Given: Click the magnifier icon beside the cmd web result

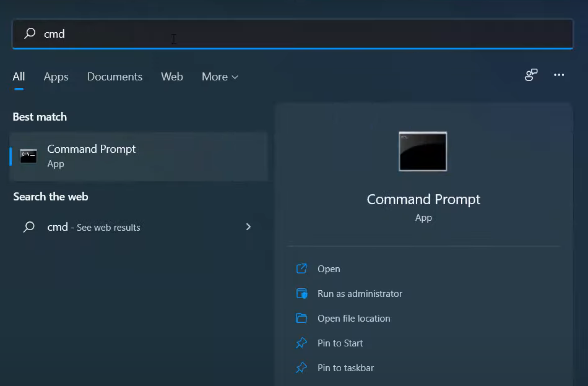Looking at the screenshot, I should 29,227.
